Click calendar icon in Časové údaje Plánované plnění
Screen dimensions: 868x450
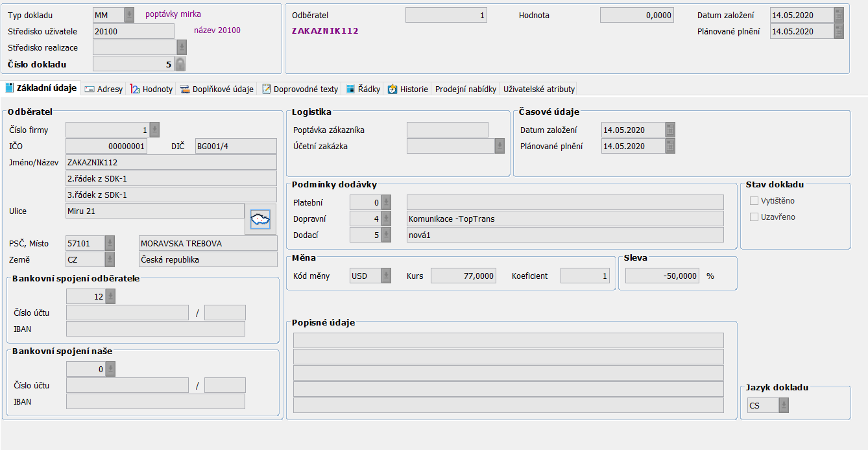point(670,147)
